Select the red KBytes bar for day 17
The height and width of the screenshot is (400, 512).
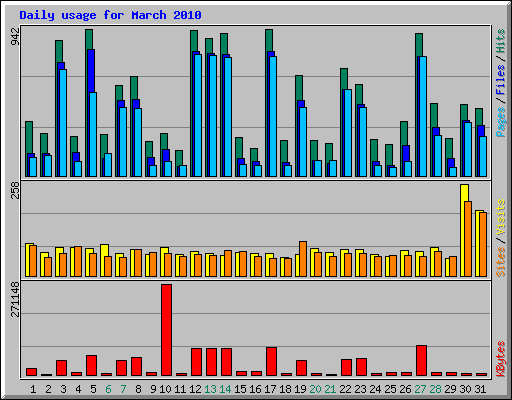pos(272,362)
